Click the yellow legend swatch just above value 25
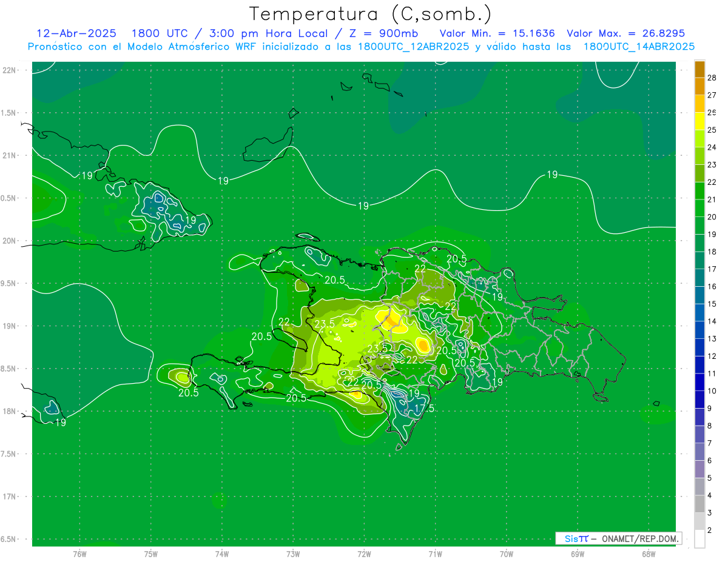Viewport: 728px width, 562px height. pyautogui.click(x=699, y=121)
